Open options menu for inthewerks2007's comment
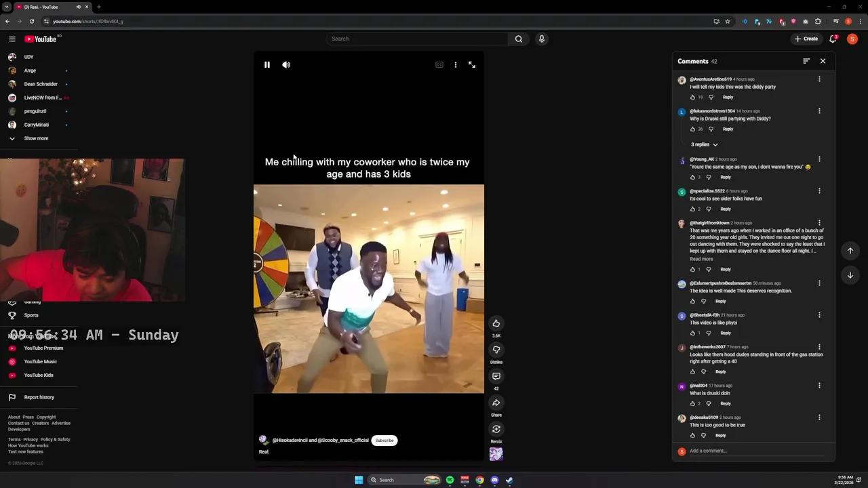This screenshot has width=868, height=488. pos(819,347)
